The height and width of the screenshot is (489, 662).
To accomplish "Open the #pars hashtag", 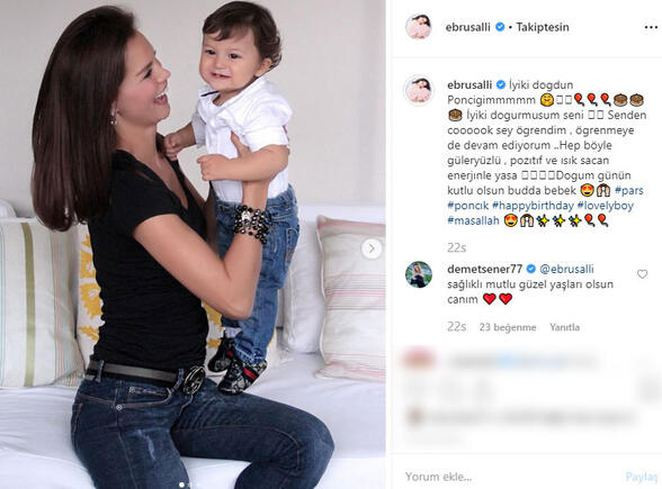I will pos(629,190).
